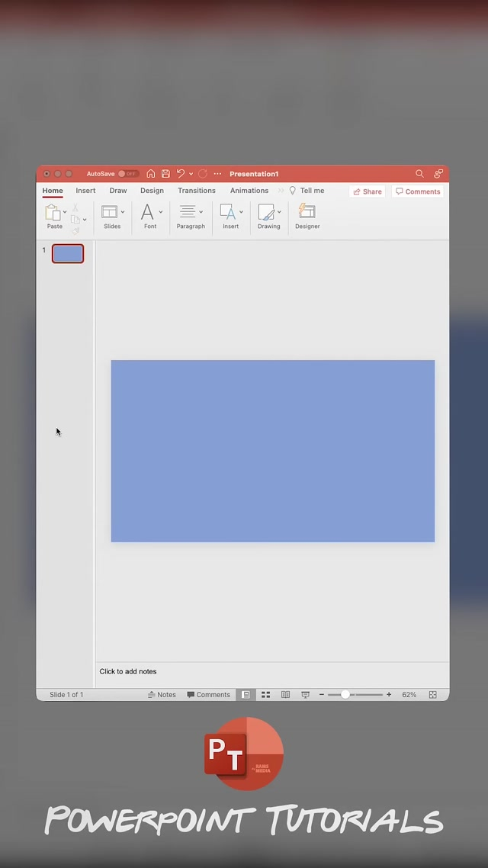This screenshot has width=488, height=868.
Task: Switch to Reading view
Action: click(x=285, y=695)
